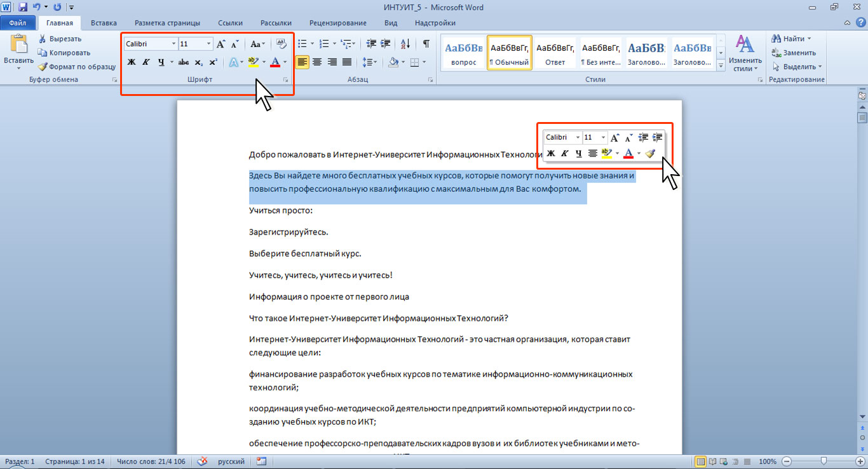Viewport: 868px width, 469px height.
Task: Toggle bold Ж in the ribbon
Action: point(132,62)
